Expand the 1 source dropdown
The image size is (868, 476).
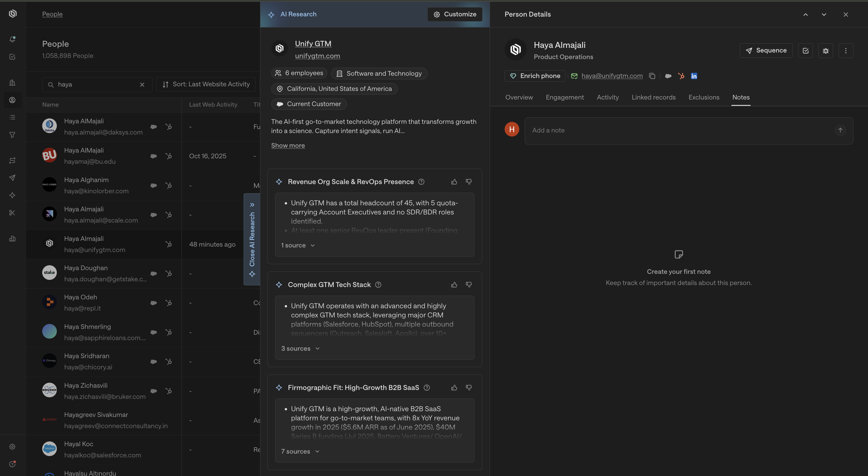click(298, 245)
